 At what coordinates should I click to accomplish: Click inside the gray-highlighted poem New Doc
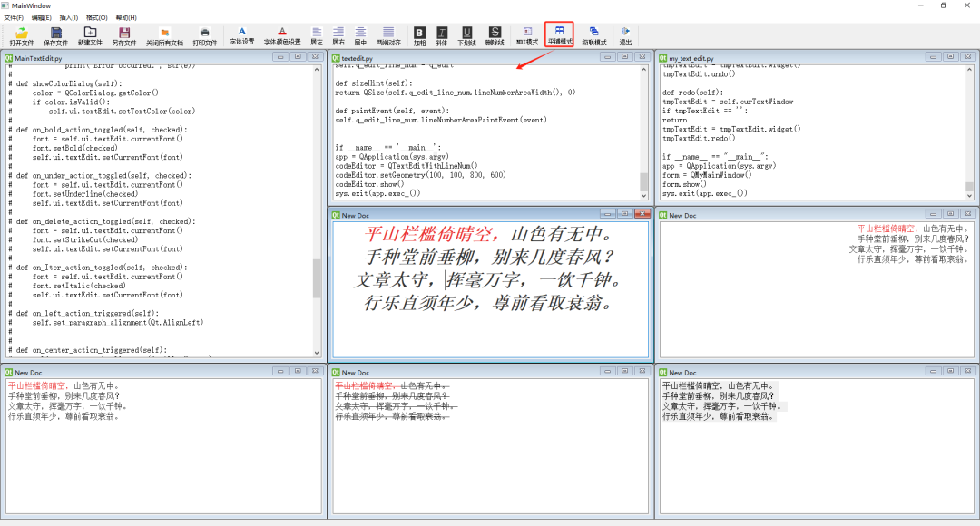817,447
